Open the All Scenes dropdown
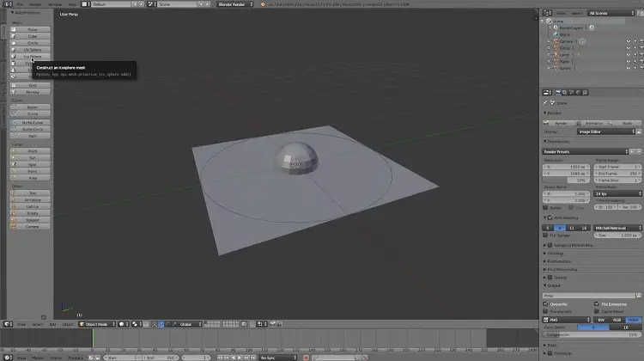This screenshot has height=361, width=644. [611, 13]
